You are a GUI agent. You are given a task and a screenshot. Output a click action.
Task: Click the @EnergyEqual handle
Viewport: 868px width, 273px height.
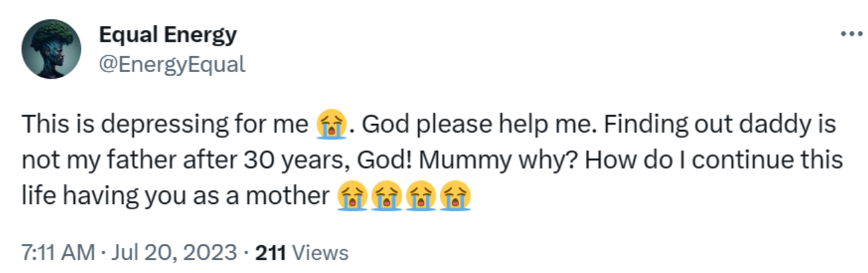pyautogui.click(x=172, y=64)
